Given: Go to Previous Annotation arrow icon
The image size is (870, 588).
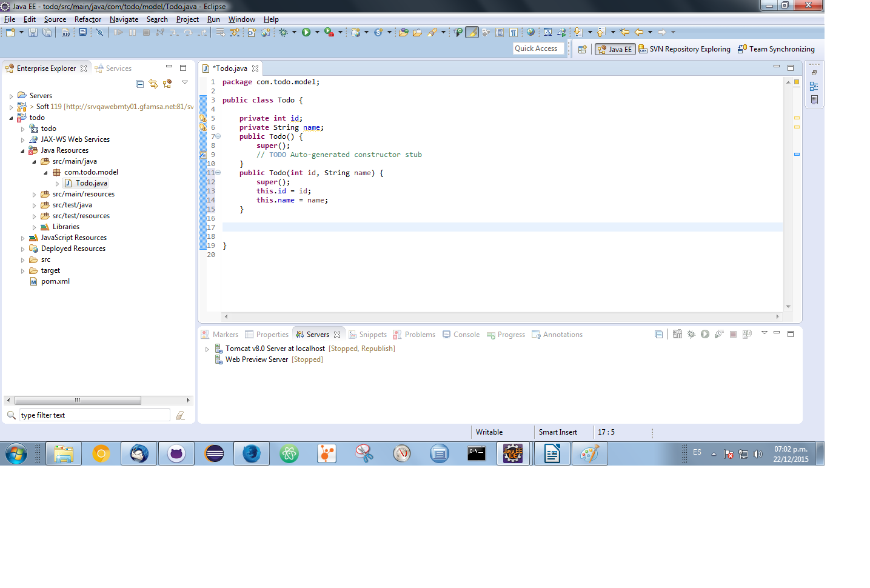Looking at the screenshot, I should click(601, 32).
